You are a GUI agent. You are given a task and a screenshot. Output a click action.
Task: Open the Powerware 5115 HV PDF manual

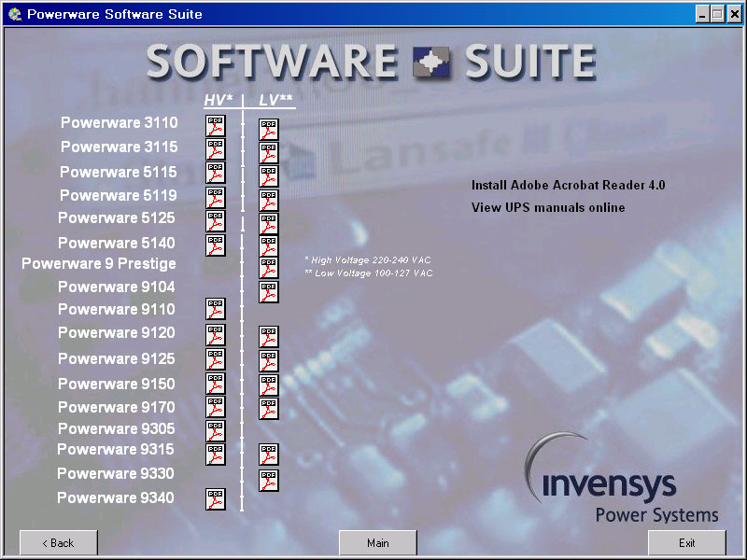click(x=216, y=174)
